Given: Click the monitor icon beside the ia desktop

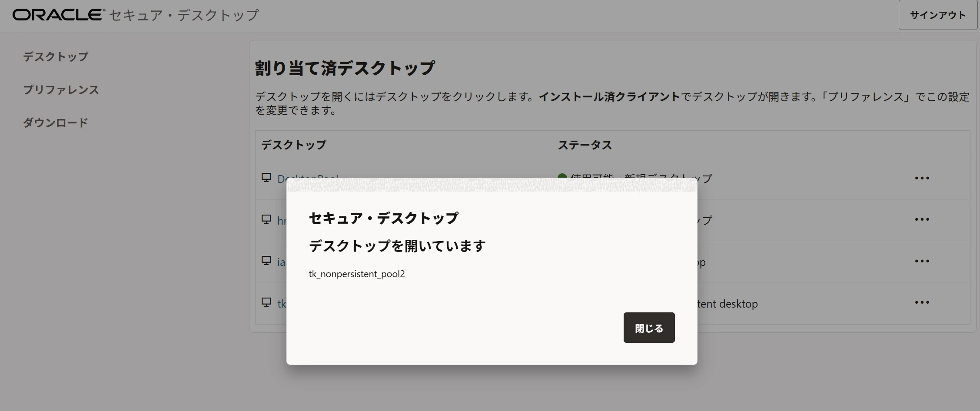Looking at the screenshot, I should tap(266, 261).
